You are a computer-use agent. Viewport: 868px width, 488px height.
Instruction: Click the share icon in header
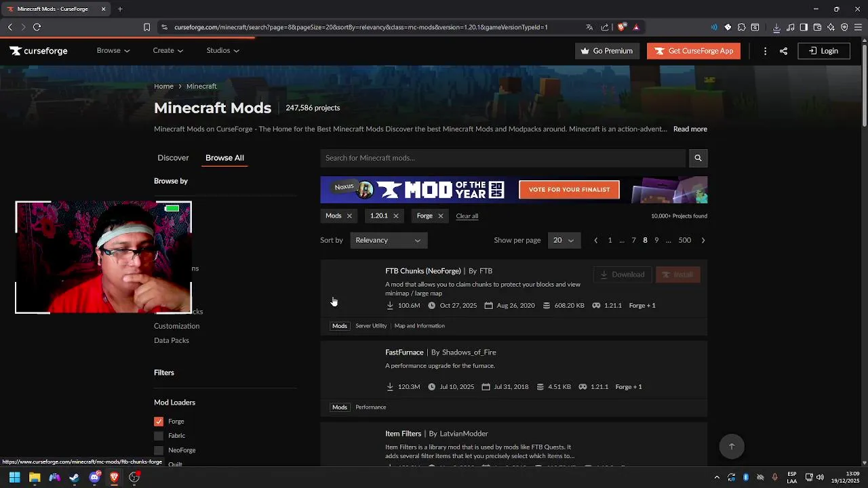(x=783, y=51)
